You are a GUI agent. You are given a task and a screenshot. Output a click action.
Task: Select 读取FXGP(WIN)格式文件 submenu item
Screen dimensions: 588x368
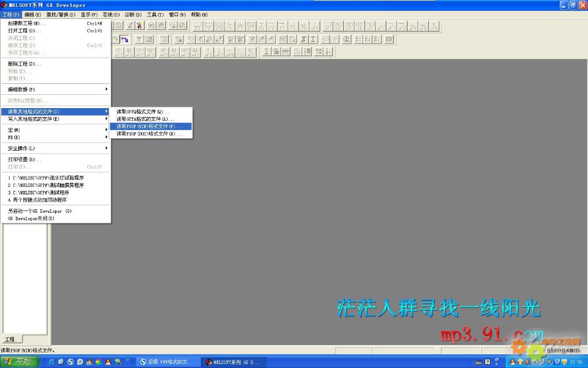pyautogui.click(x=151, y=126)
